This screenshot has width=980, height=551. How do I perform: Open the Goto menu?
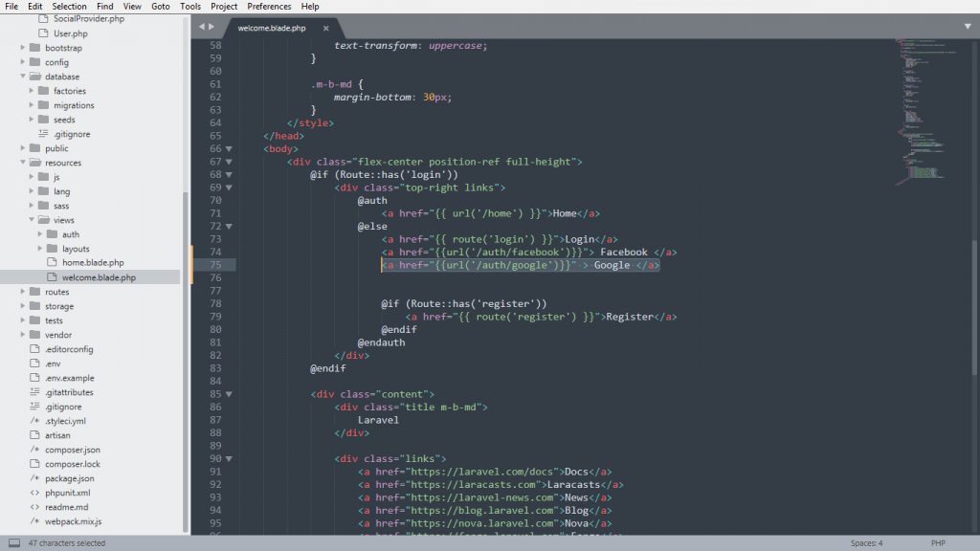(161, 7)
